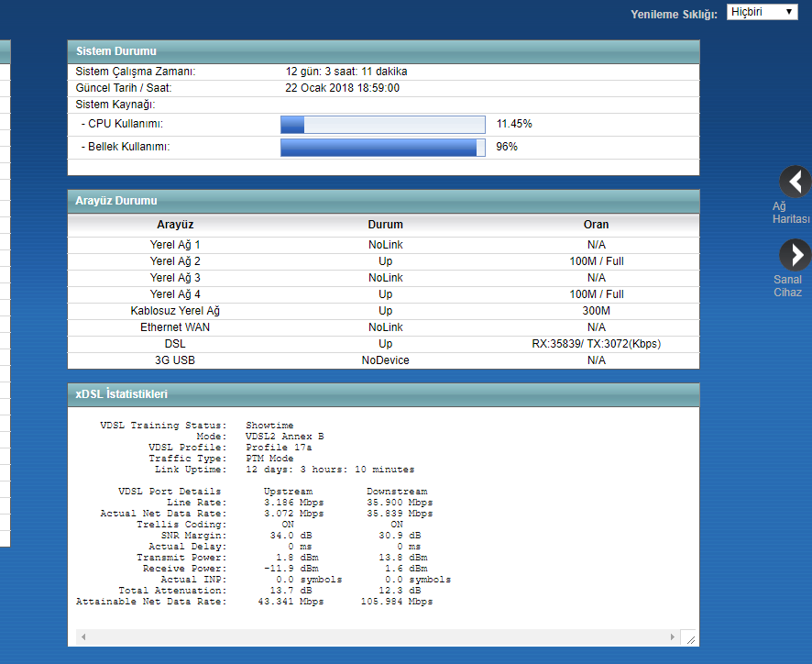Click the scroll right arrow in xDSL box

[x=673, y=637]
